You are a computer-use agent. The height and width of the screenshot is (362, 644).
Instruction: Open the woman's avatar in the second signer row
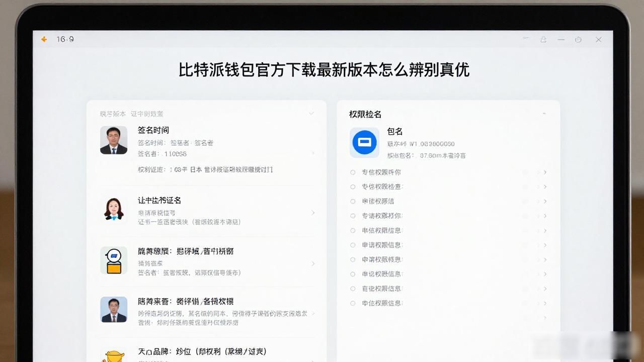114,209
